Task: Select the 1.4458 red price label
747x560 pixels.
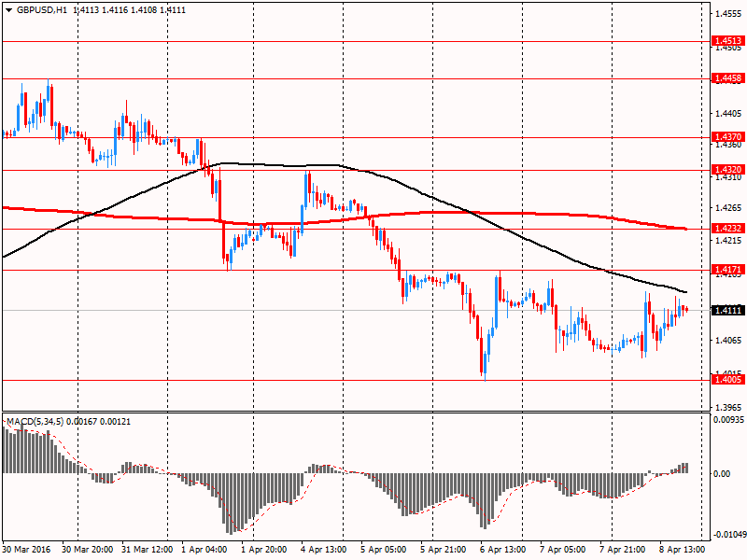Action: (728, 78)
